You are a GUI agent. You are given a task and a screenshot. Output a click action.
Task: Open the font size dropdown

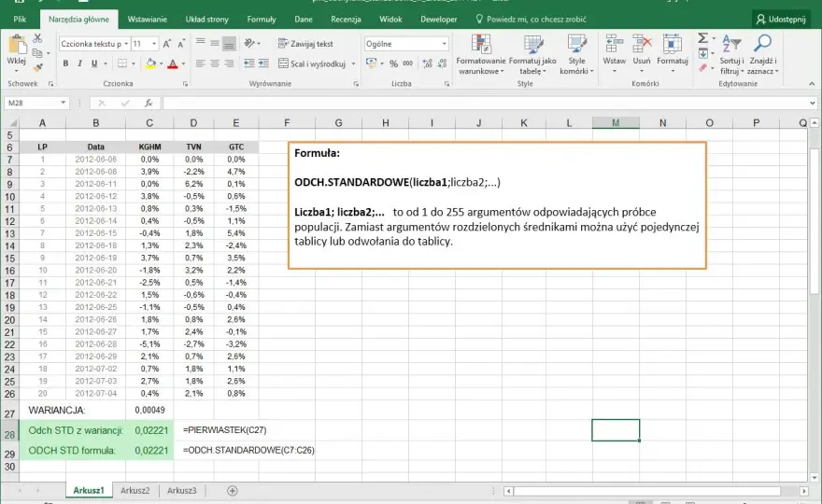point(154,44)
